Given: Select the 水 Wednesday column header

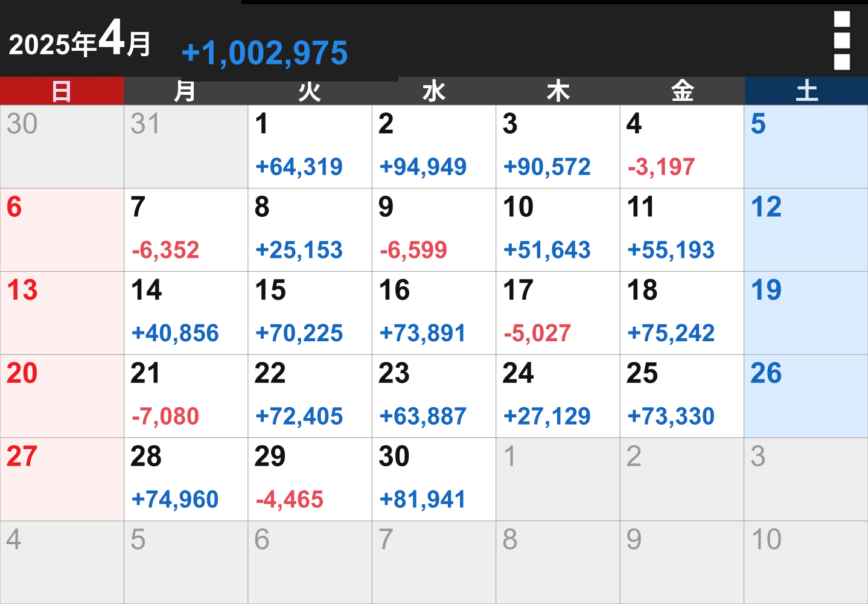Looking at the screenshot, I should coord(434,91).
